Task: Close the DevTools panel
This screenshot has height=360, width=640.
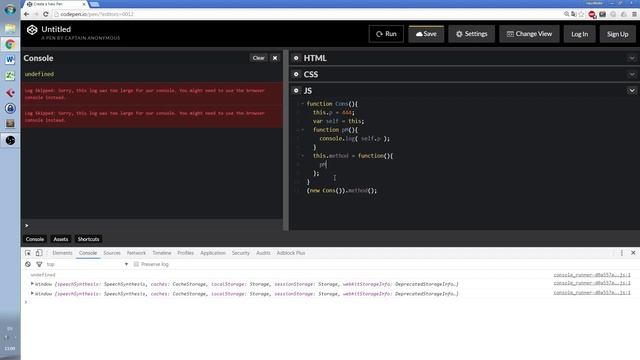Action: click(x=633, y=253)
